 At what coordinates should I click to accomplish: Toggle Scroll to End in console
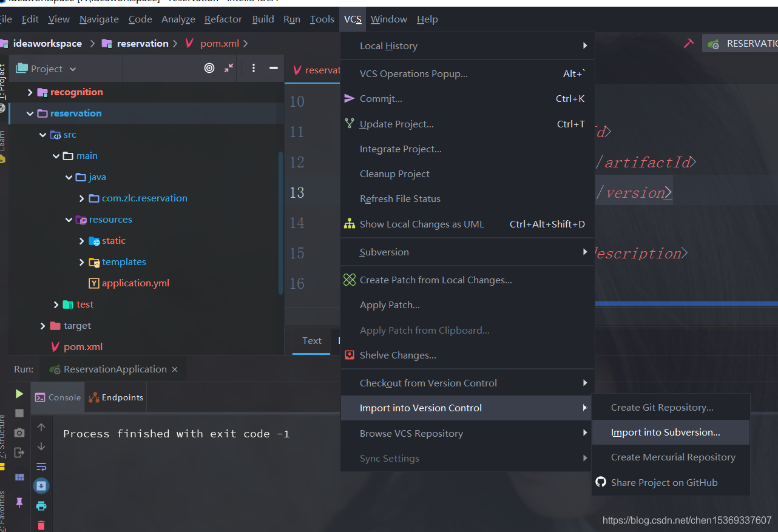(x=41, y=486)
